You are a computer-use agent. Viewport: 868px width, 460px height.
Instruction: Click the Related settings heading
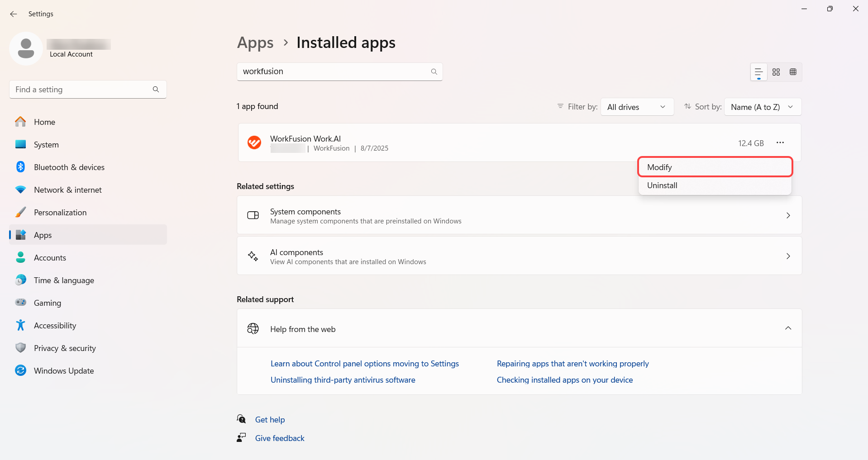(x=265, y=186)
